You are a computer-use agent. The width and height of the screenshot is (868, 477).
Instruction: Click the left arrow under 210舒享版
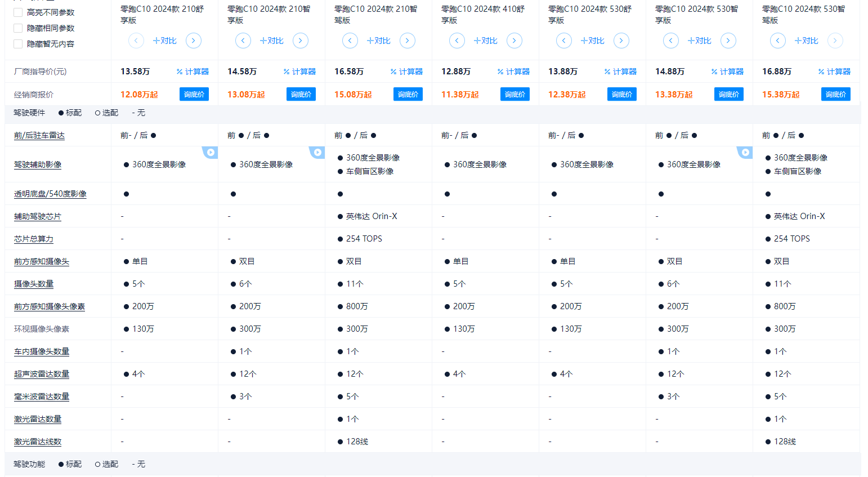136,41
